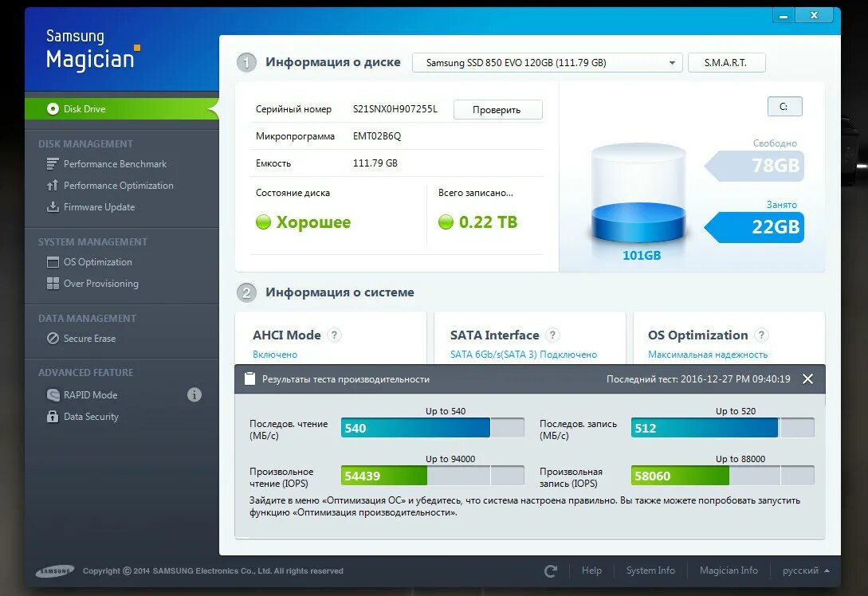This screenshot has height=596, width=868.
Task: Click serial number S21SNX0H907255L
Action: tap(395, 109)
